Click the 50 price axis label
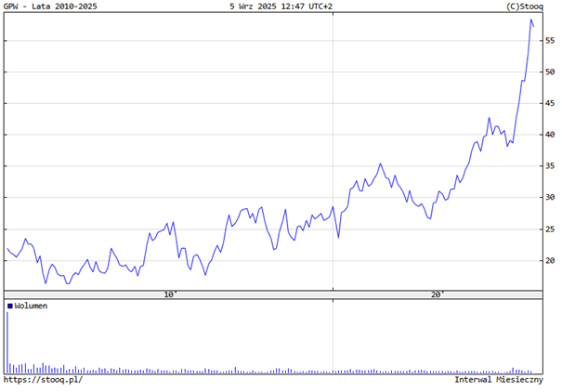562x392 pixels. [x=551, y=72]
